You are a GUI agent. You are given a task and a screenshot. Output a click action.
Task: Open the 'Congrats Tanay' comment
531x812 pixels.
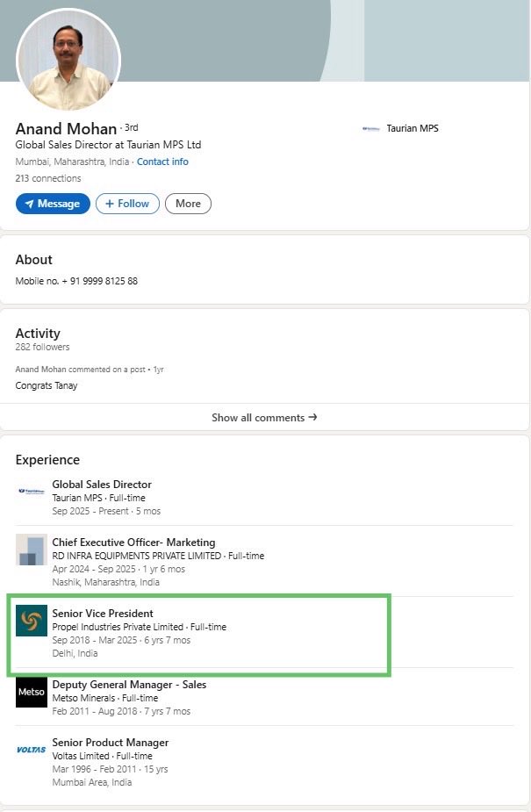pos(46,385)
